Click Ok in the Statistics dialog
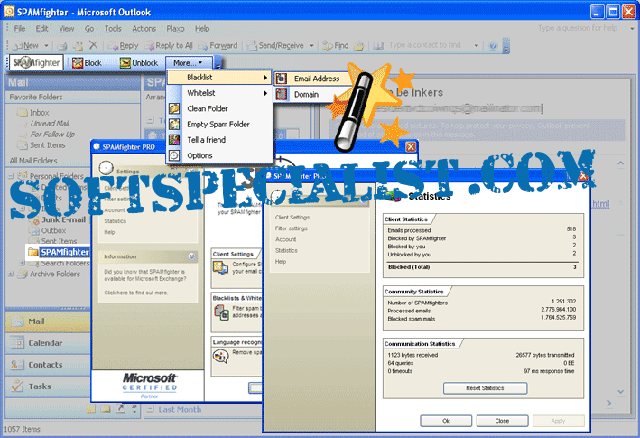Screen dimensions: 640x438 click(446, 421)
